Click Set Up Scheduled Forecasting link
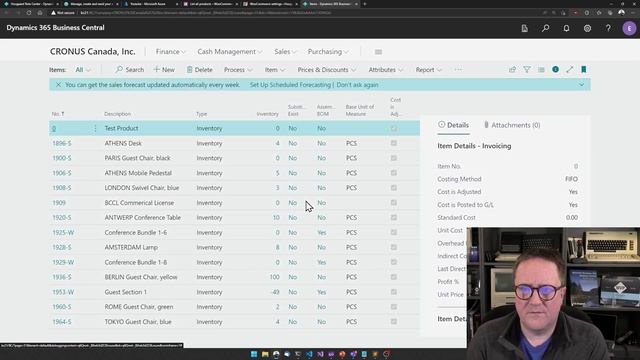The image size is (640, 360). pos(290,85)
